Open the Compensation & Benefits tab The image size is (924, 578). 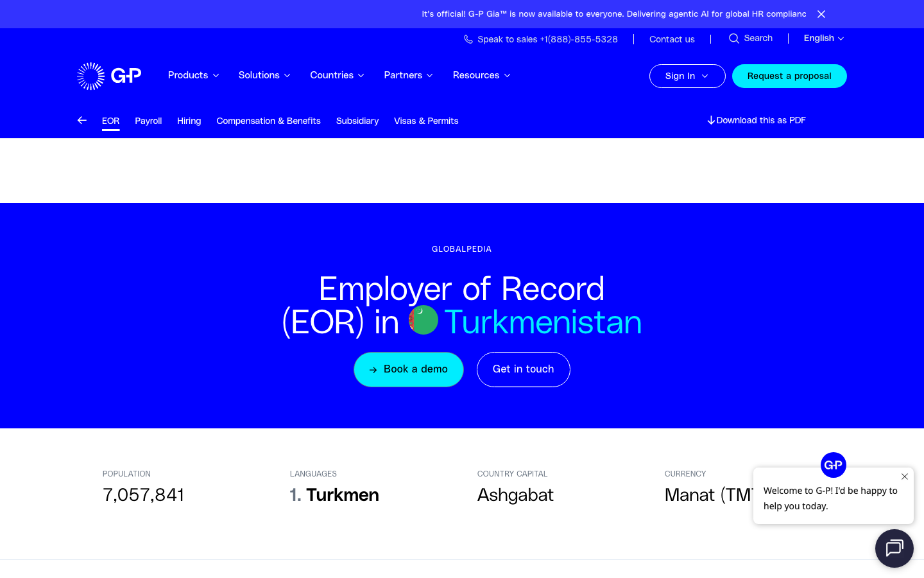[269, 121]
